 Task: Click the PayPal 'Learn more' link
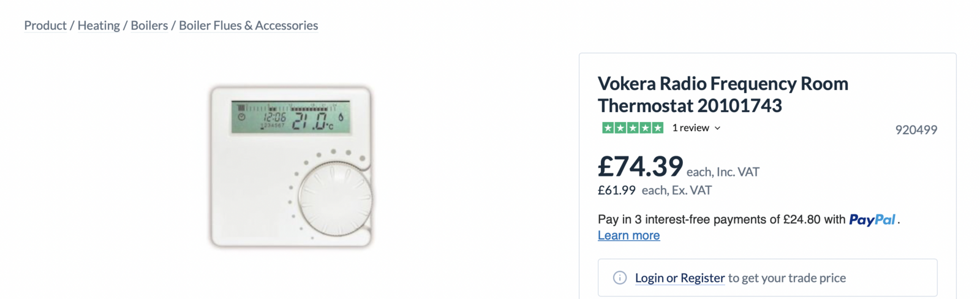point(628,235)
